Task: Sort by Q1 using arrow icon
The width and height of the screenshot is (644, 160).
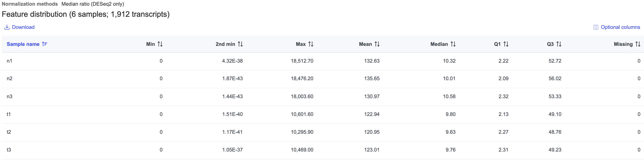Action: tap(506, 44)
